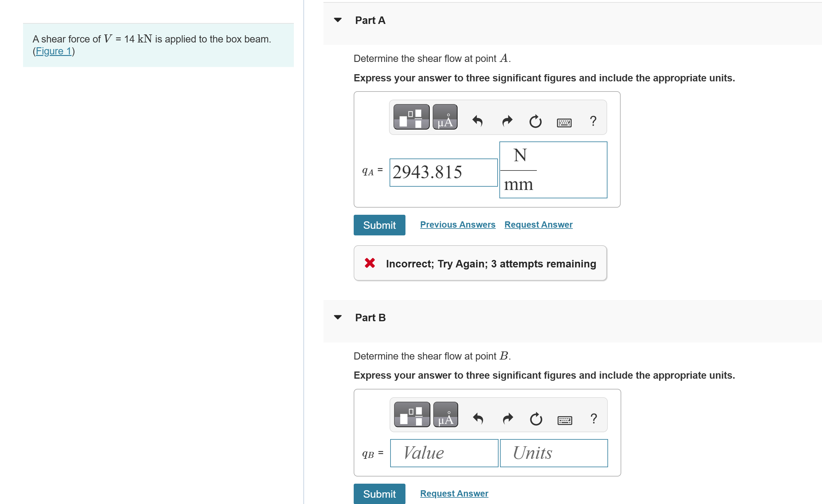Image resolution: width=822 pixels, height=504 pixels.
Task: Click the reset icon in Part A toolbar
Action: tap(535, 121)
